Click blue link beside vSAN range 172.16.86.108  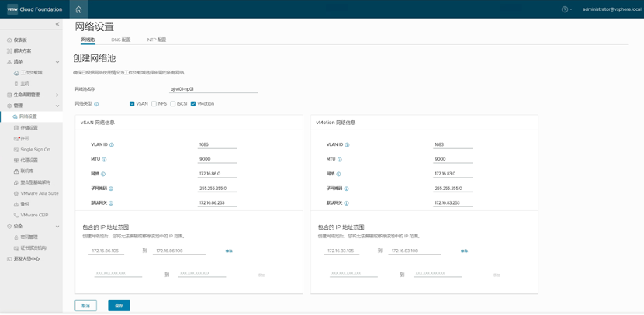click(229, 251)
